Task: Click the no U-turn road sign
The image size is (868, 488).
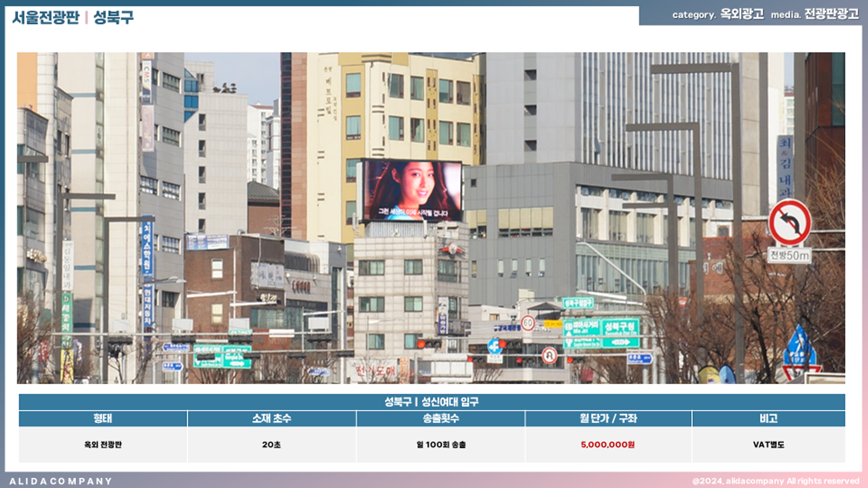Action: click(549, 355)
